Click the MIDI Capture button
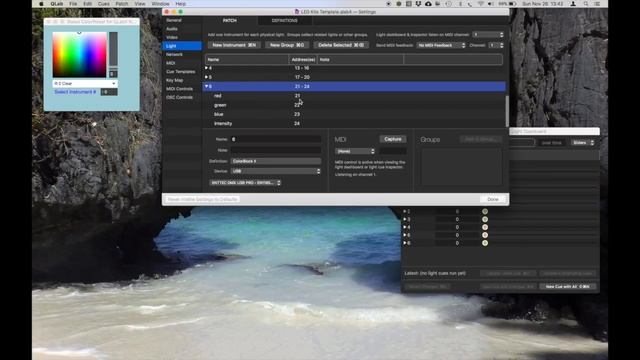The image size is (640, 360). tap(393, 139)
